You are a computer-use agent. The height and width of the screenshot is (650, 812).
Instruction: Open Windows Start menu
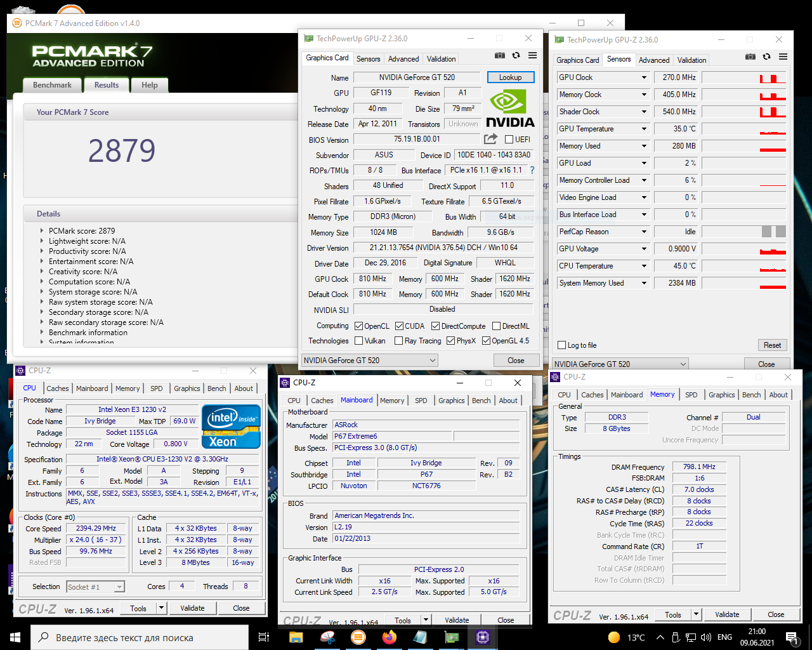pos(15,637)
